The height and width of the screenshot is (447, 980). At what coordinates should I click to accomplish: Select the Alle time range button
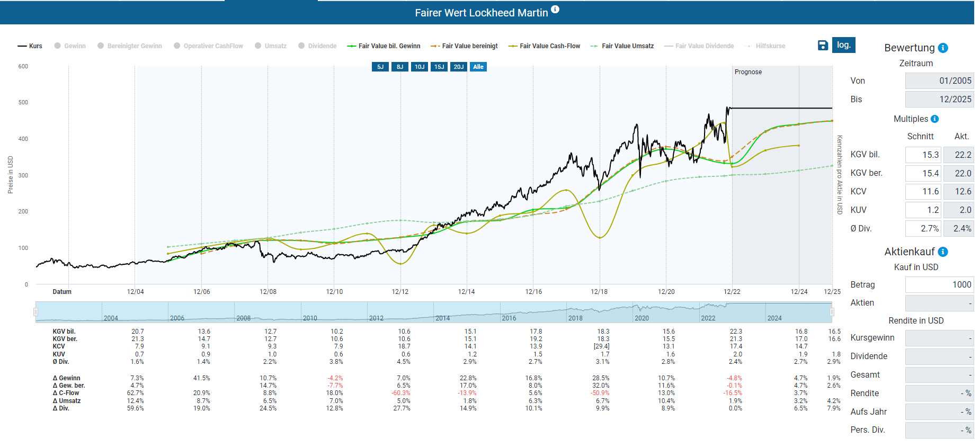tap(478, 67)
